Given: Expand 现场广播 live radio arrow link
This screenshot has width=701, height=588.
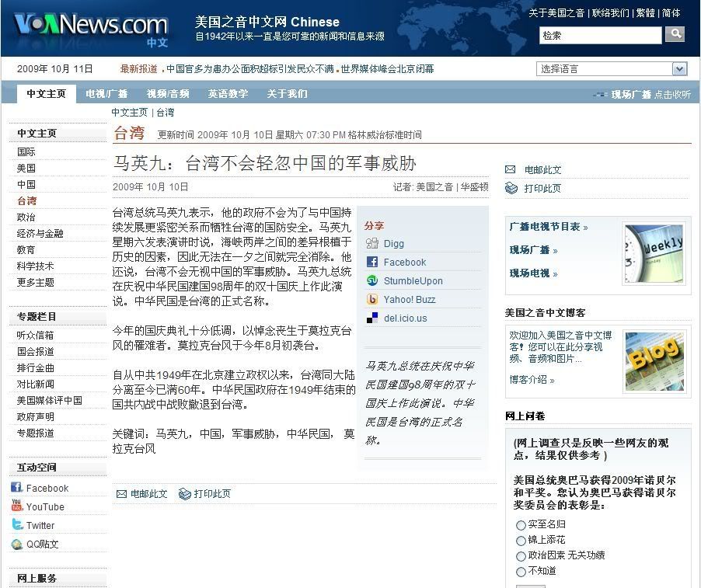Looking at the screenshot, I should click(x=533, y=250).
